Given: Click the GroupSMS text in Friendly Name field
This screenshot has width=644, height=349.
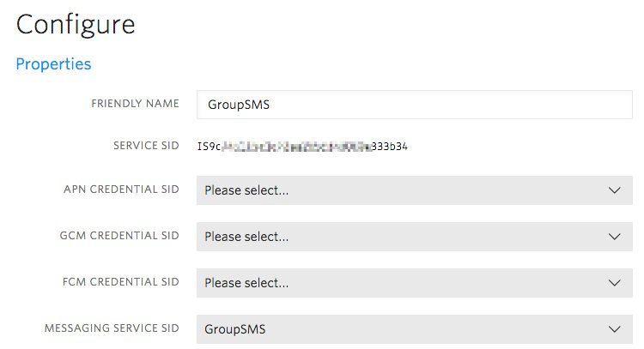Looking at the screenshot, I should click(240, 105).
